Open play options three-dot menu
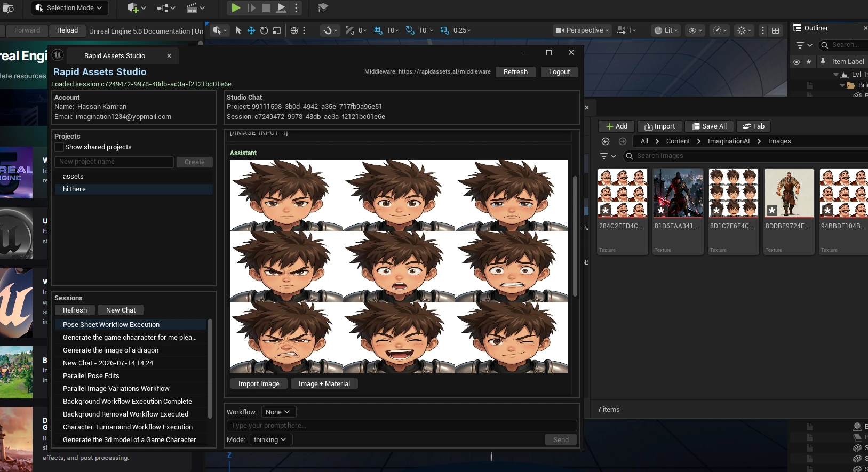 tap(296, 8)
